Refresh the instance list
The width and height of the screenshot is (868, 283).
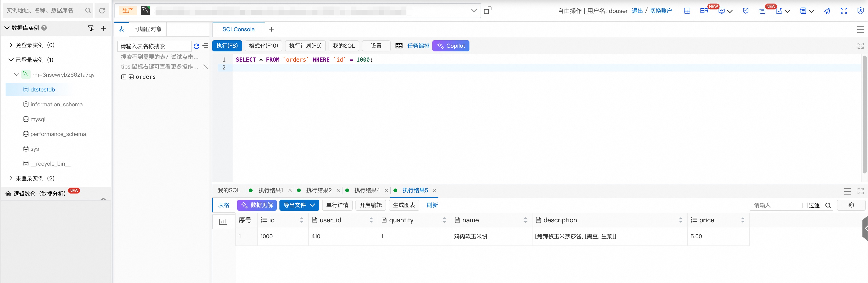(x=102, y=10)
